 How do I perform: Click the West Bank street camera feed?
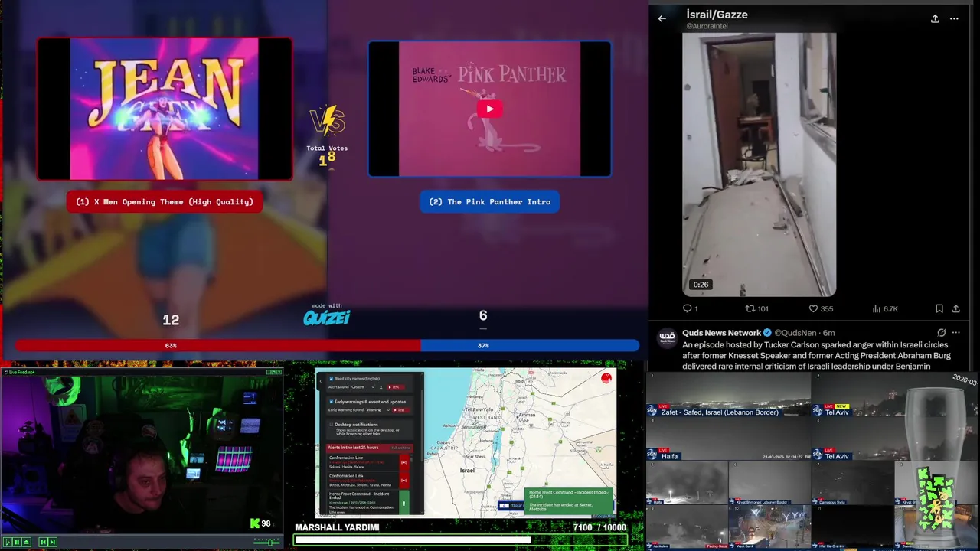[769, 527]
